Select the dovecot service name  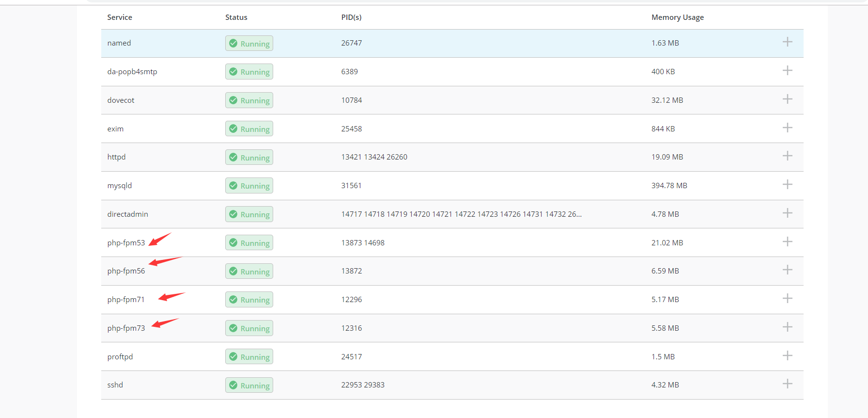(x=121, y=100)
